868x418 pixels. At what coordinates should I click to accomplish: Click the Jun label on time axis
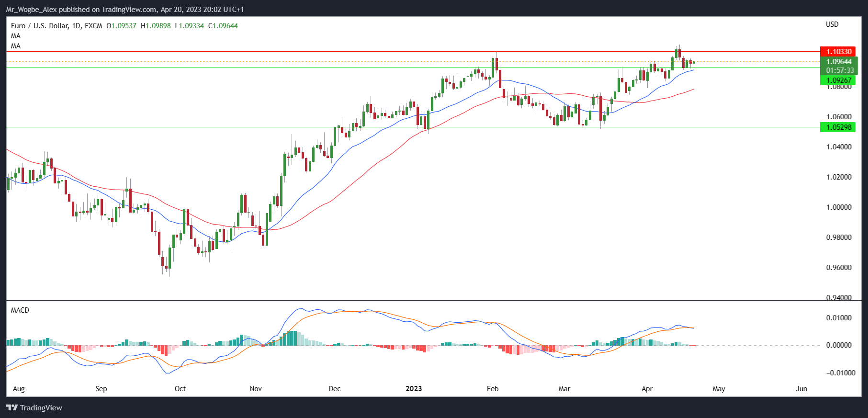(x=801, y=389)
